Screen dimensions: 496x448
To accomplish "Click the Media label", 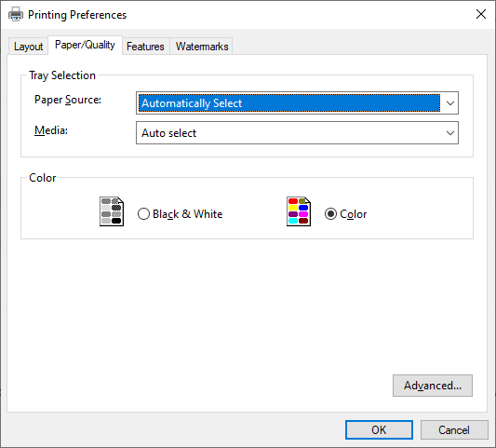I will click(51, 130).
